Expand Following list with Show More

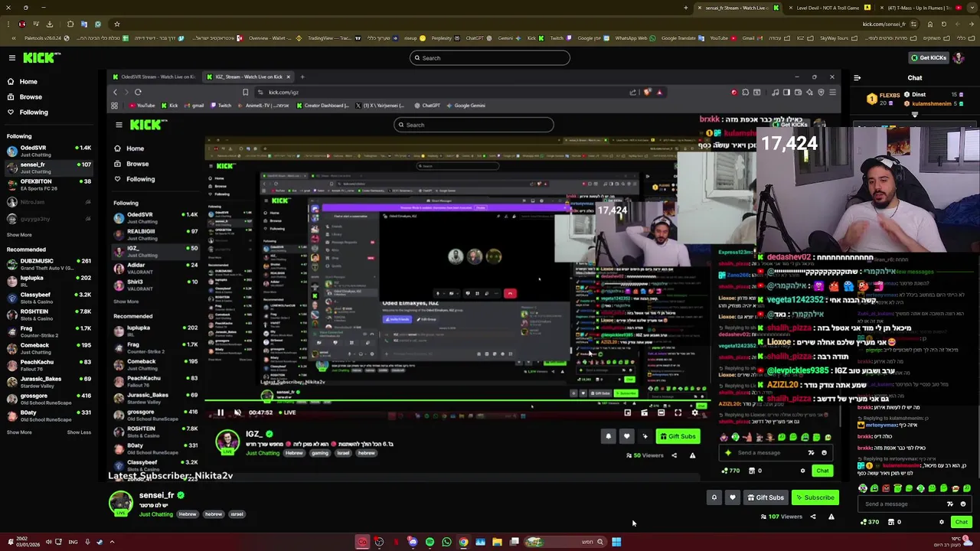[19, 235]
